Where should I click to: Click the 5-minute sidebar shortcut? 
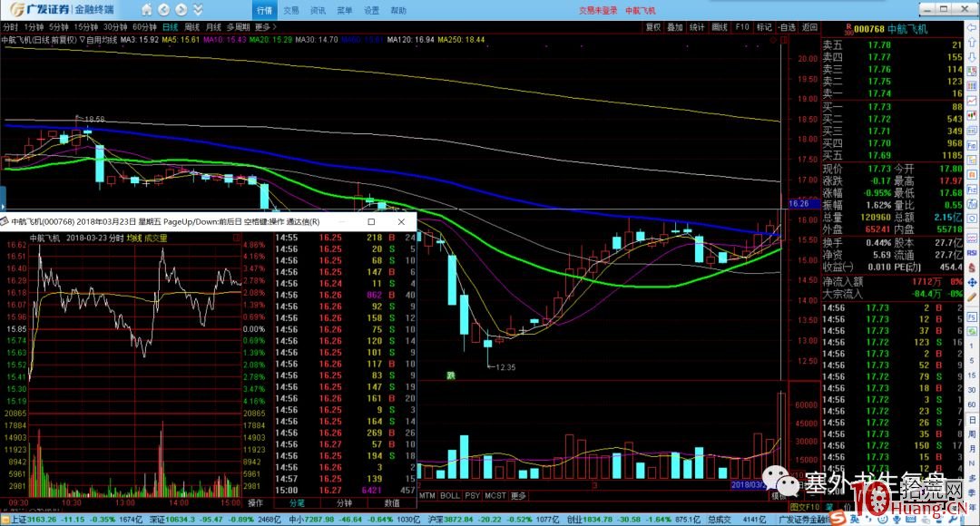pyautogui.click(x=972, y=360)
